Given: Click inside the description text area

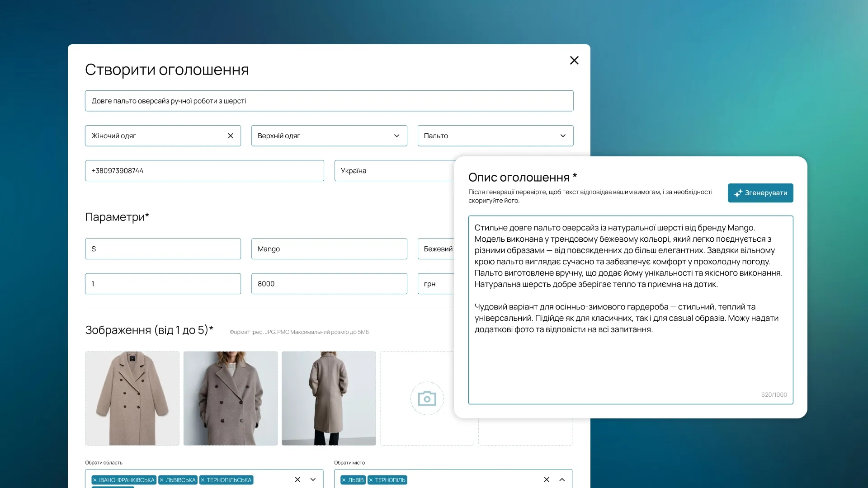Looking at the screenshot, I should 630,361.
